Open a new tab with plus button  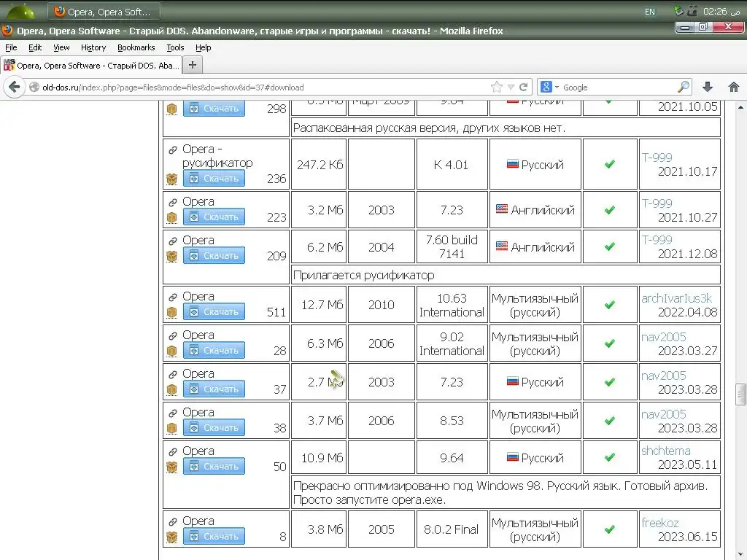click(x=193, y=65)
